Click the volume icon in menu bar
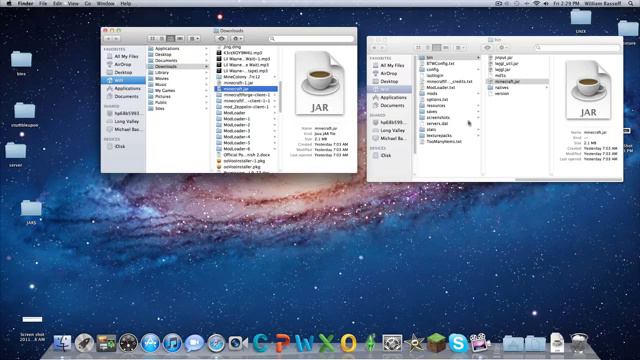Screen dimensions: 640x360 [x=546, y=3]
